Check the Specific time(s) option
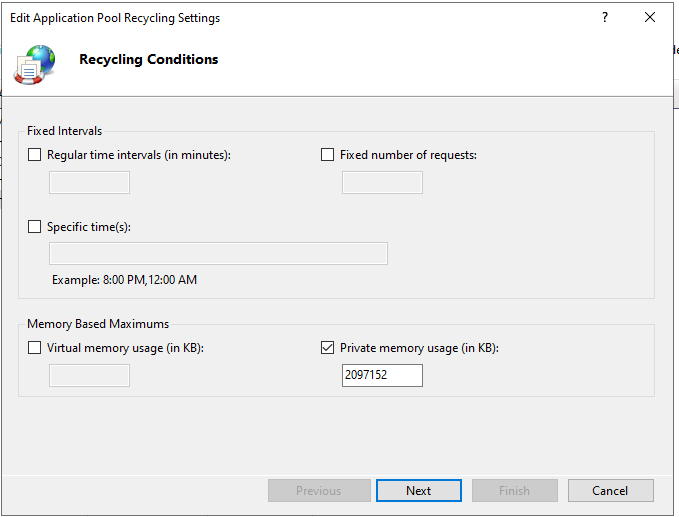The image size is (679, 517). 34,226
